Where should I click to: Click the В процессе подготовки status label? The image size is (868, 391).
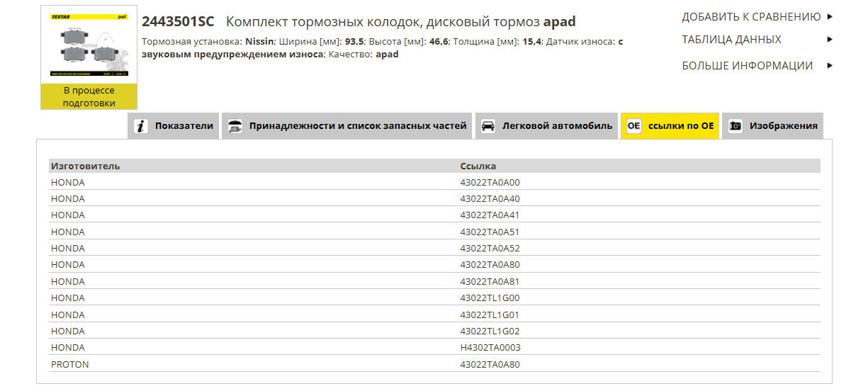click(x=89, y=96)
